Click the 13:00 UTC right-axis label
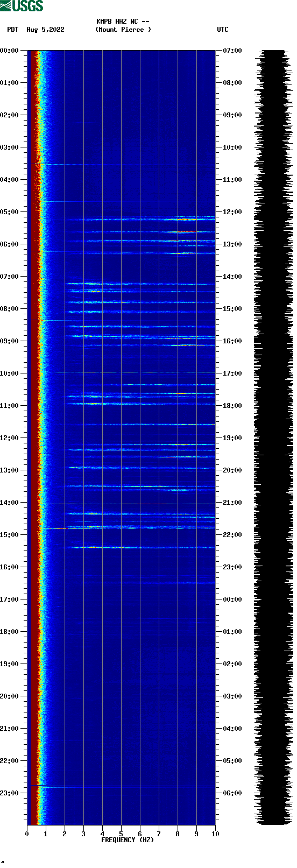The width and height of the screenshot is (297, 868). click(232, 244)
